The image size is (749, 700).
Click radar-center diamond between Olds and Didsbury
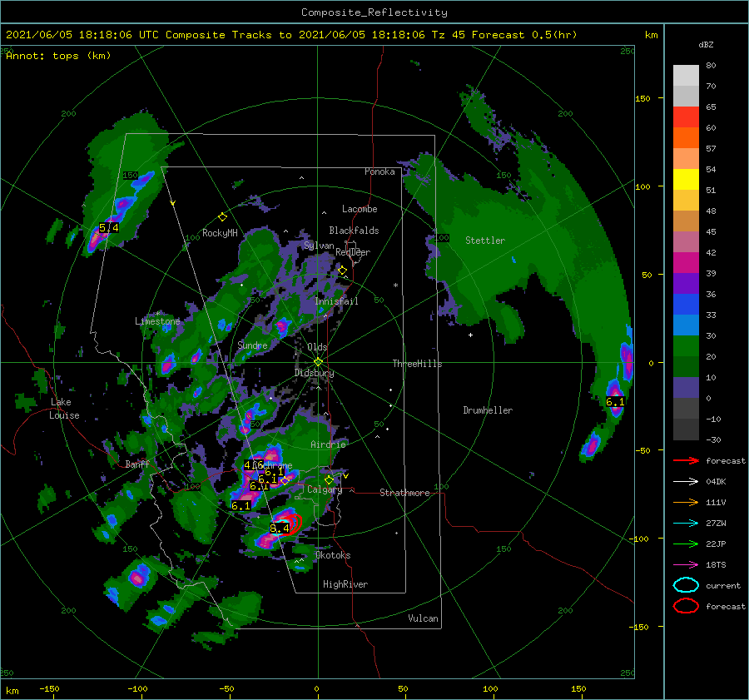tap(318, 362)
